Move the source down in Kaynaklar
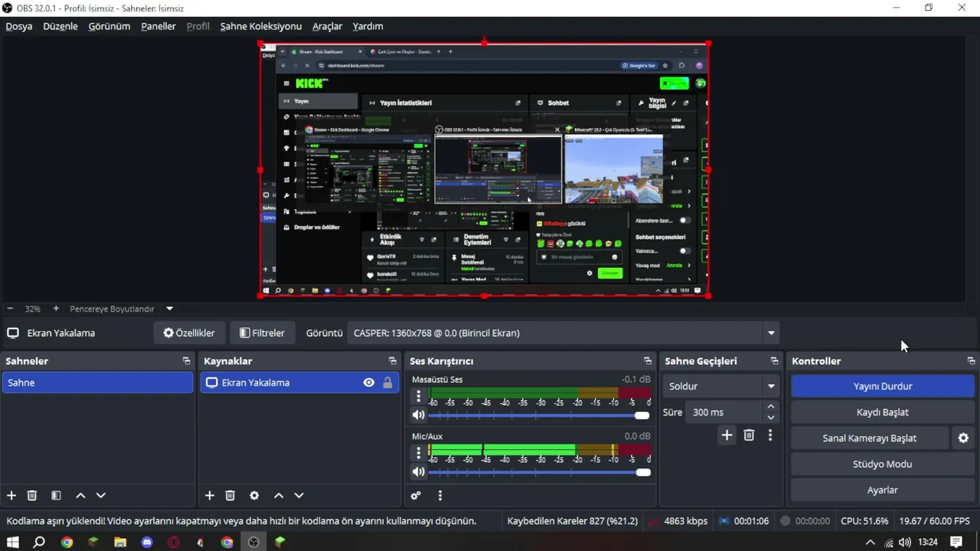The height and width of the screenshot is (551, 980). tap(299, 496)
